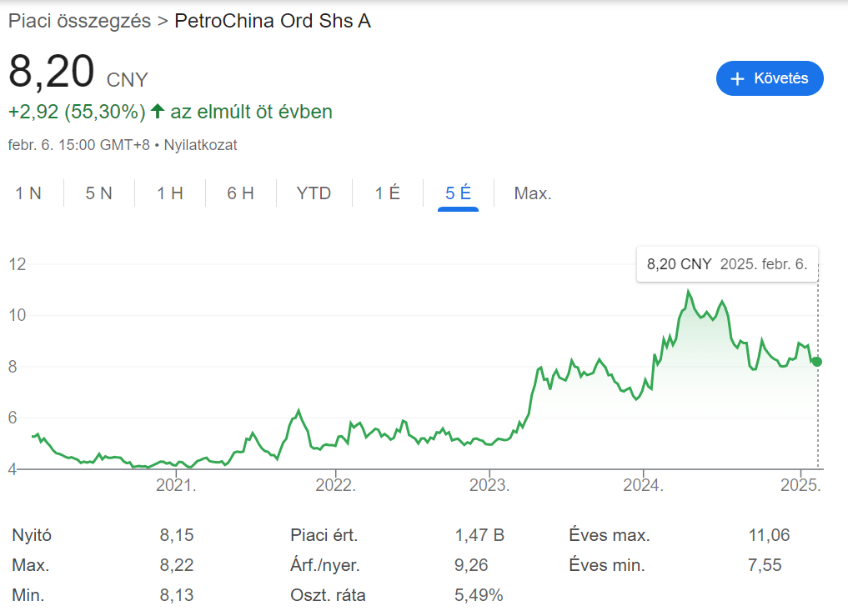This screenshot has width=848, height=616.
Task: Select the 1 É chart range
Action: coord(386,193)
